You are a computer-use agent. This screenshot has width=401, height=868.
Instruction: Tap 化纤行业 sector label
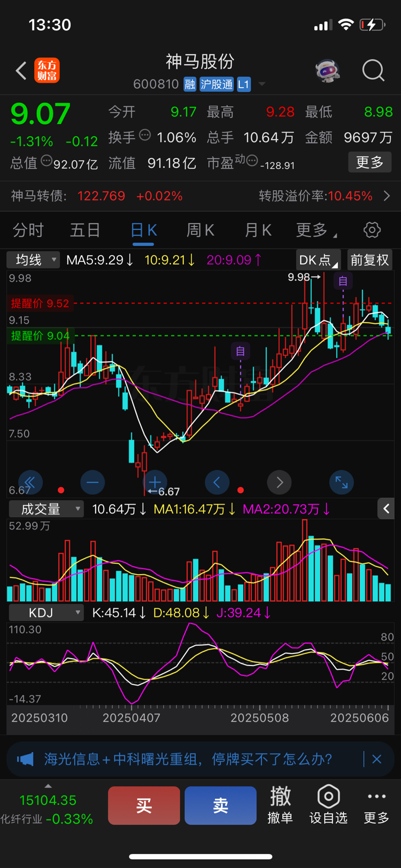click(21, 819)
